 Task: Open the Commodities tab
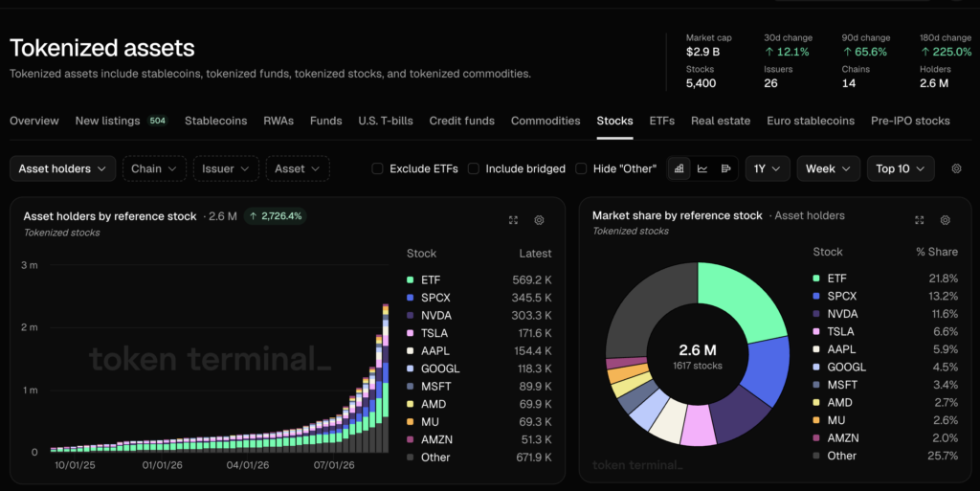click(x=546, y=121)
